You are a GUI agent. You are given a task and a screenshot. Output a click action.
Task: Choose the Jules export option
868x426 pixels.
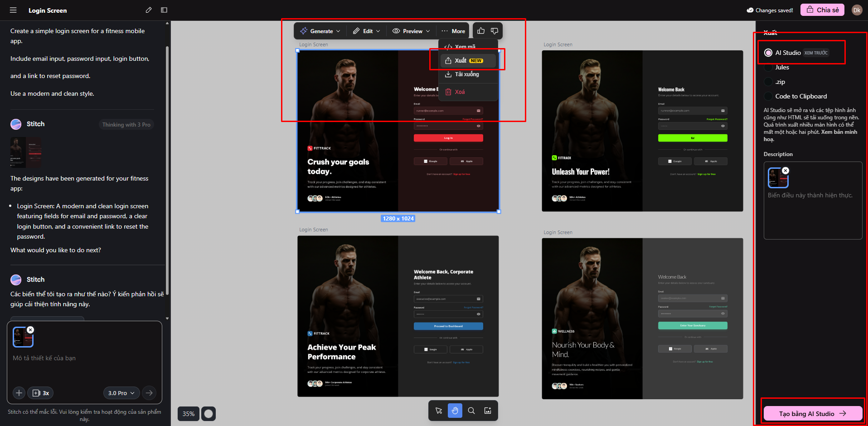768,68
